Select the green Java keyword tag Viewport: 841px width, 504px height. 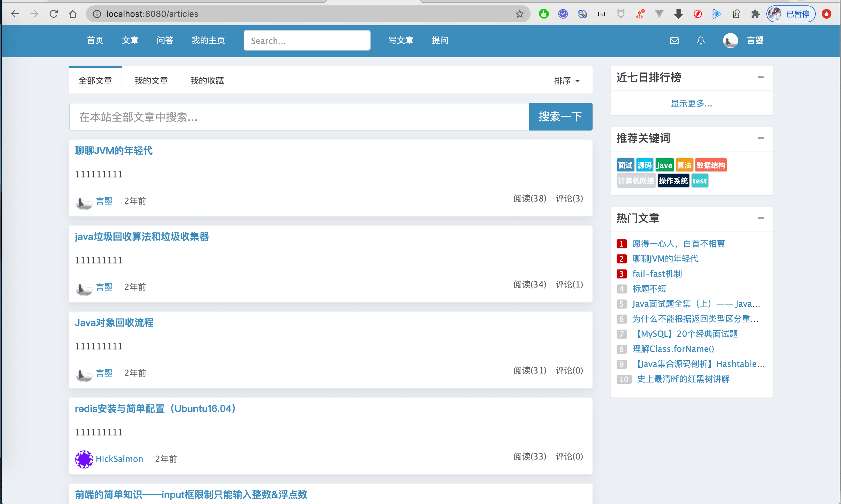(x=664, y=165)
